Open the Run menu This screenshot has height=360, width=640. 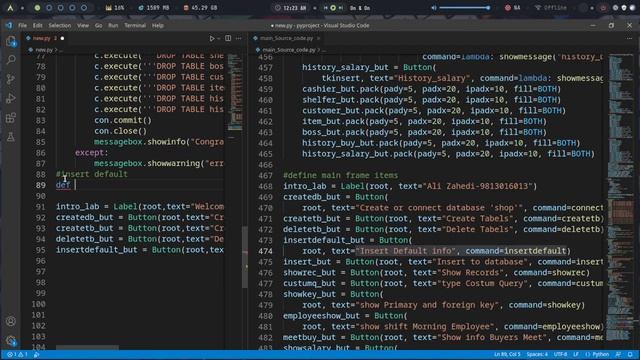[113, 25]
